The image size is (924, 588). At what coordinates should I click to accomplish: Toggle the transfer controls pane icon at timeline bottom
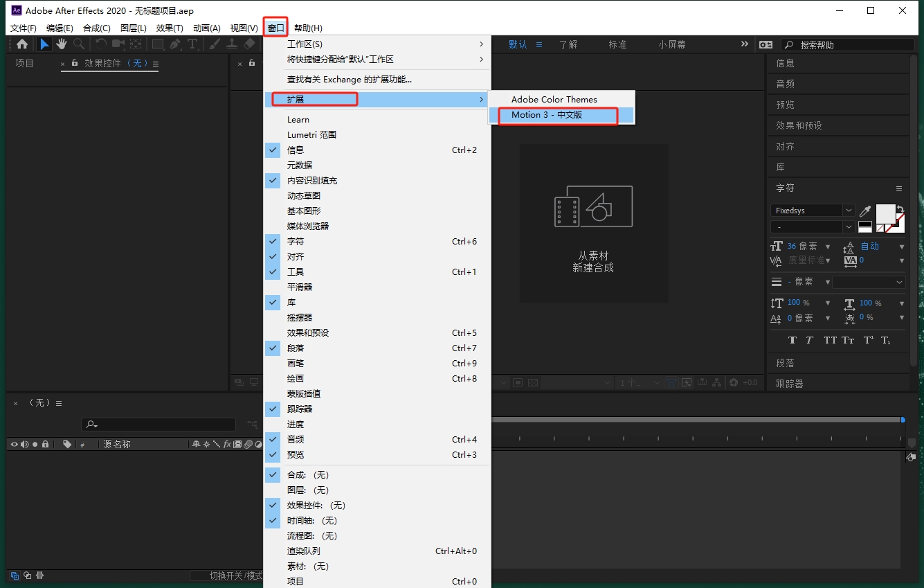28,576
